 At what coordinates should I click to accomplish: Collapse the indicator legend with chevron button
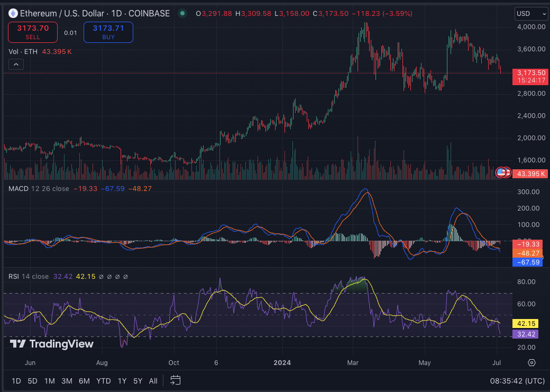[x=16, y=65]
